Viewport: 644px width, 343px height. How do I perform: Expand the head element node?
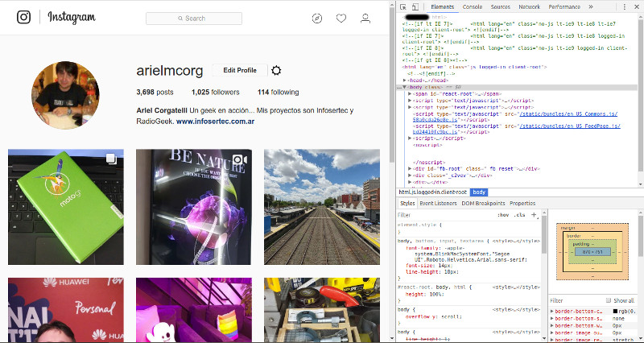tap(405, 80)
